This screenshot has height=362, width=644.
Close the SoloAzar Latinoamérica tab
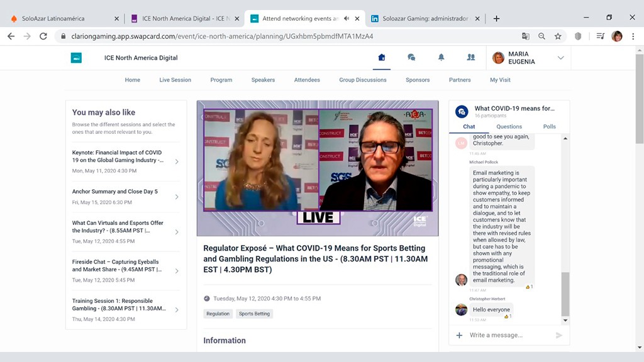click(x=116, y=18)
